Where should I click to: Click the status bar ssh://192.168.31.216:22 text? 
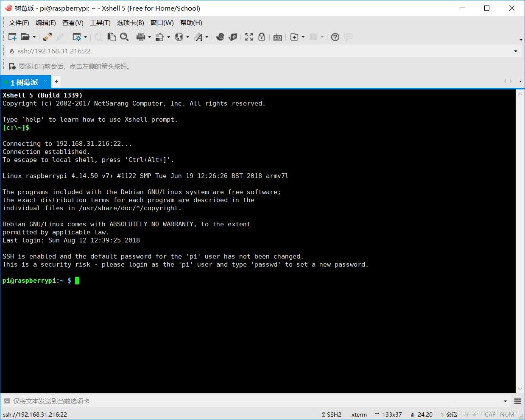[x=35, y=414]
